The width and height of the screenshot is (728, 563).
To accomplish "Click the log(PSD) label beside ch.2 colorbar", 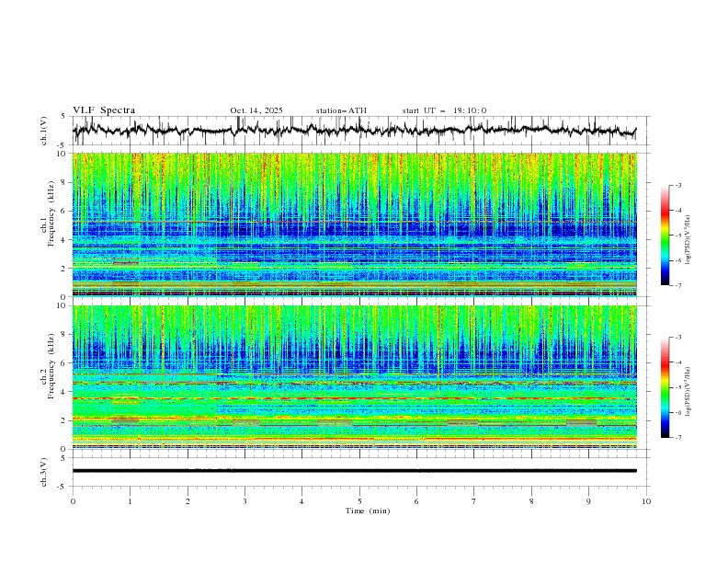I will 688,392.
